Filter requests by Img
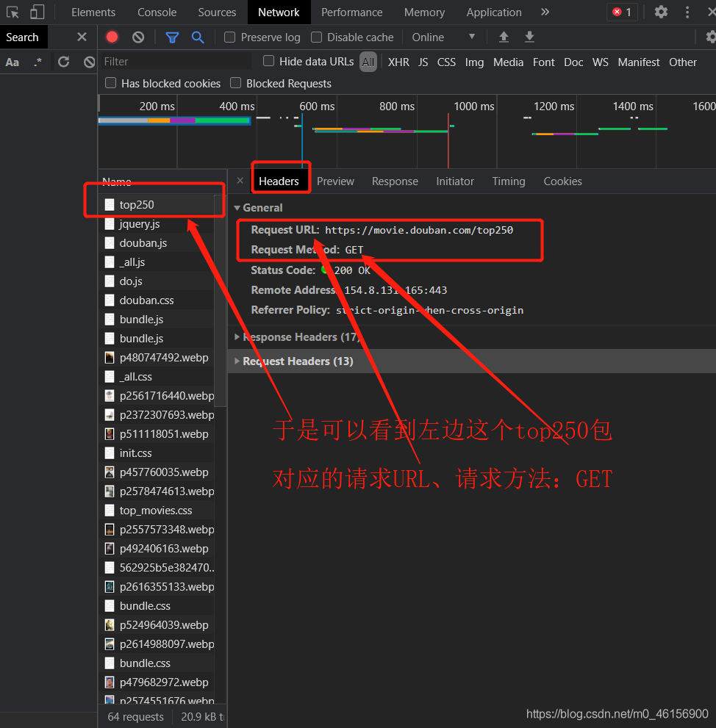 pyautogui.click(x=474, y=62)
